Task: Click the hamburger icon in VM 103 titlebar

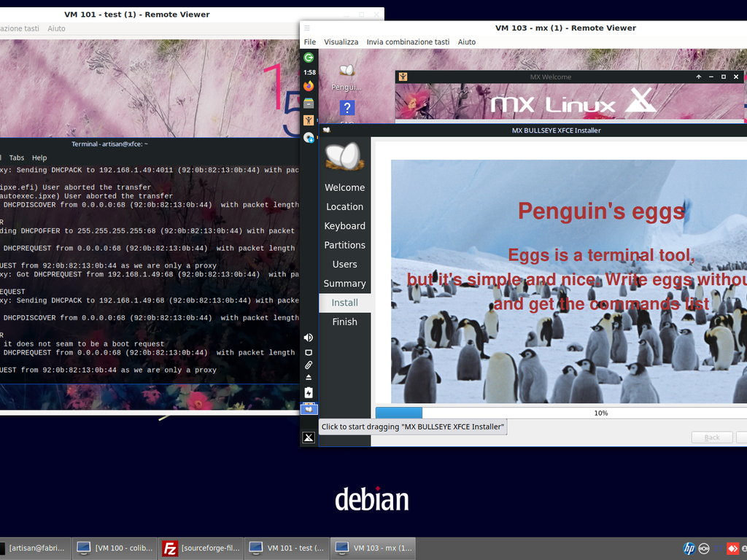Action: 307,28
